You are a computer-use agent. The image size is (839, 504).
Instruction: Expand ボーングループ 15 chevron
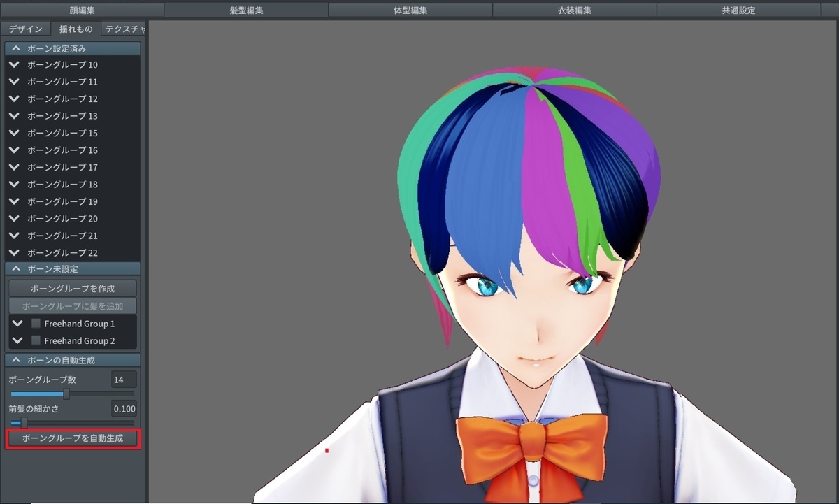14,133
